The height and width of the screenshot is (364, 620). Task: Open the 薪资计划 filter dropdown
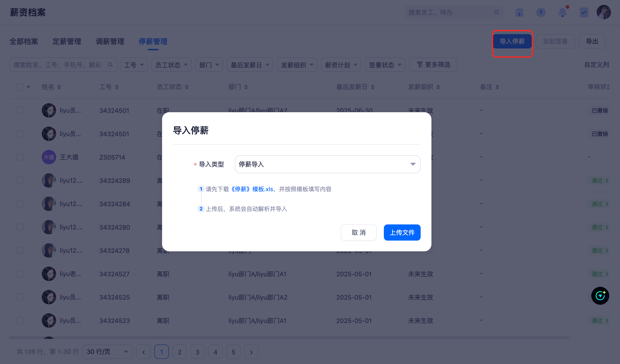pyautogui.click(x=341, y=65)
